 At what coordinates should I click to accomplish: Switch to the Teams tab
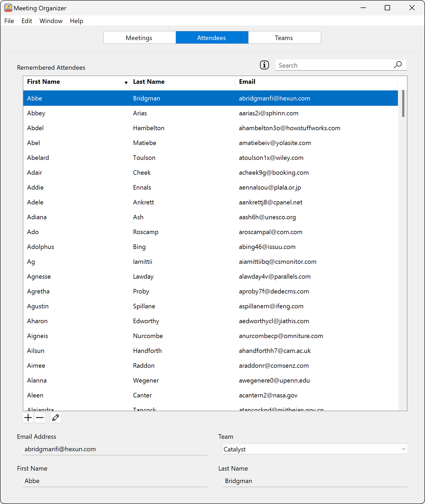tap(284, 38)
